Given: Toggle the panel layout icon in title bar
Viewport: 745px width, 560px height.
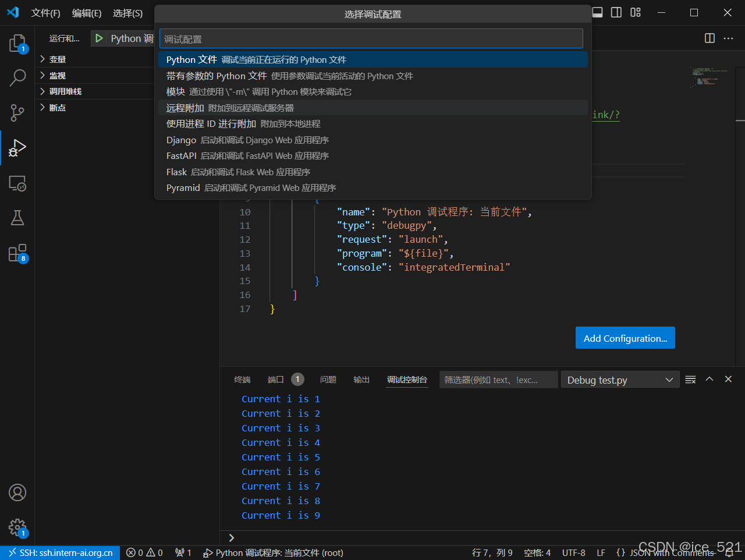Looking at the screenshot, I should point(597,12).
